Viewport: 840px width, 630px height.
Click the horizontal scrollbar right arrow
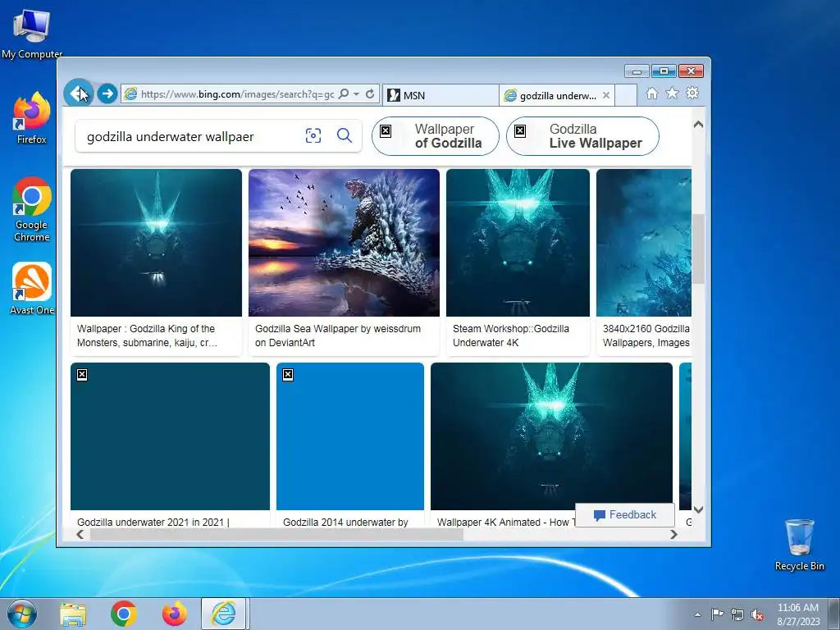click(x=674, y=534)
